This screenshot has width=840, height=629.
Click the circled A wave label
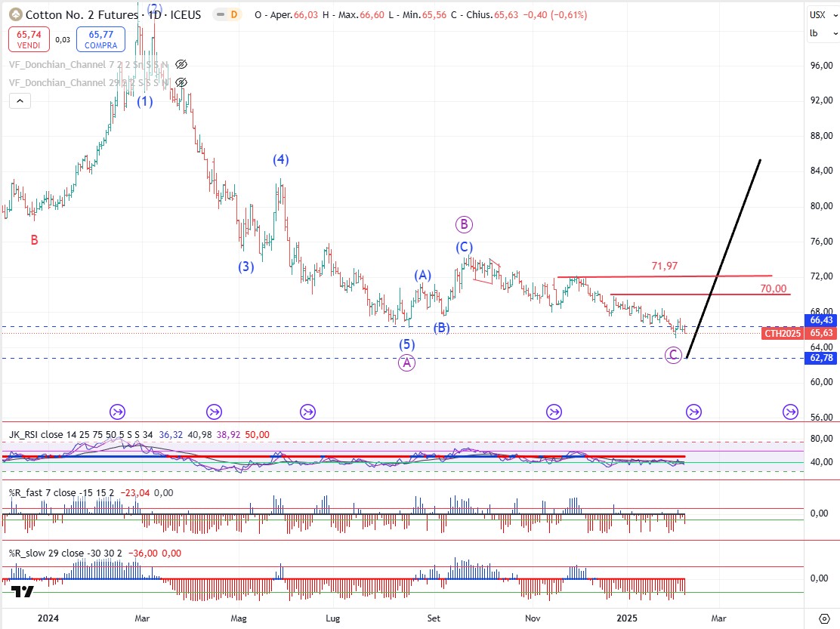[x=406, y=363]
